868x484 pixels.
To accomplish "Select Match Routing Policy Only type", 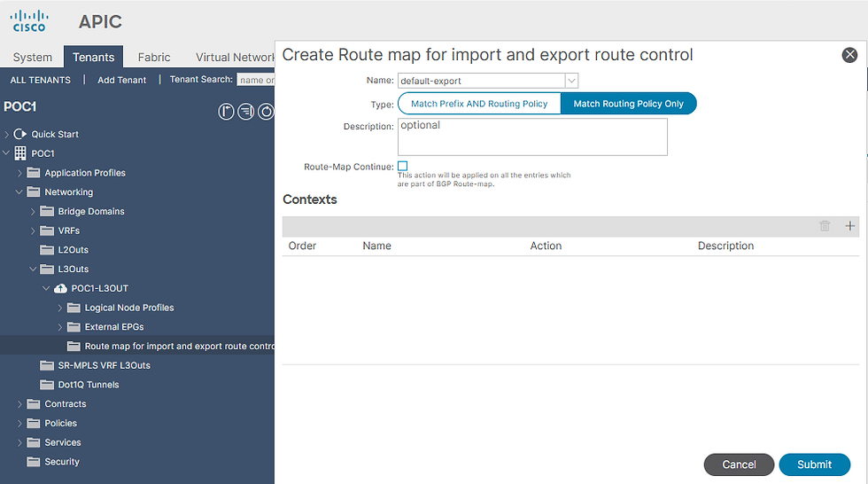I will point(628,104).
